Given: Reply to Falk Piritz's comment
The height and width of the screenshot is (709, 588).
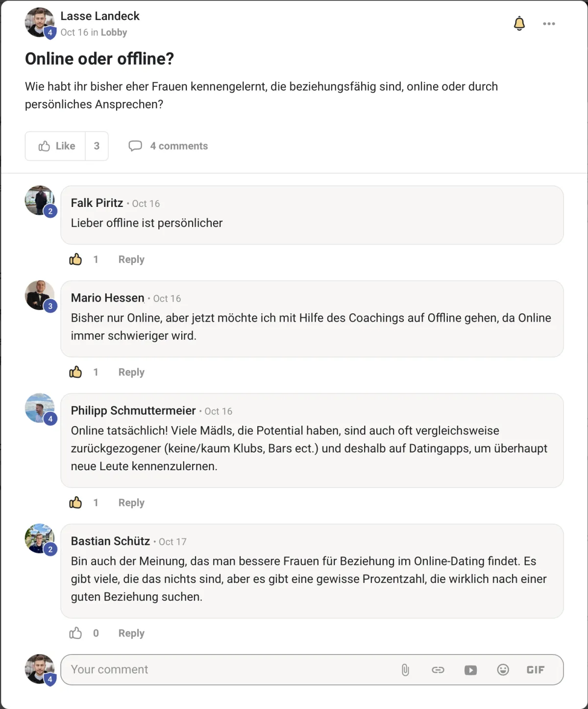Looking at the screenshot, I should click(131, 259).
